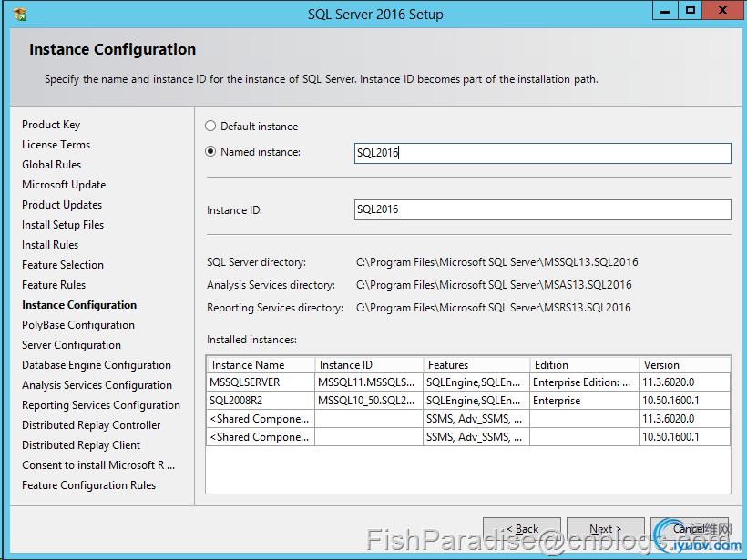Click the Enterprise Edition: ... cell
The width and height of the screenshot is (747, 560).
click(584, 382)
